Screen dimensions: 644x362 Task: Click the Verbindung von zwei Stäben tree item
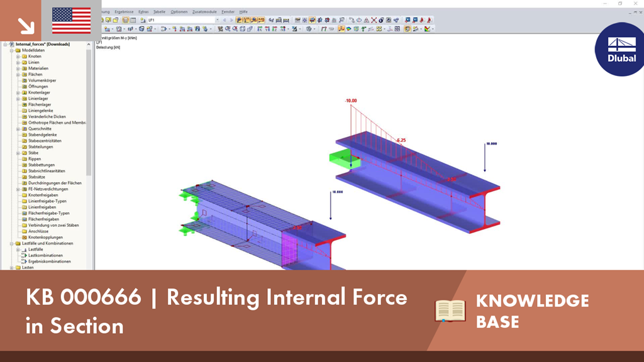[x=53, y=226]
